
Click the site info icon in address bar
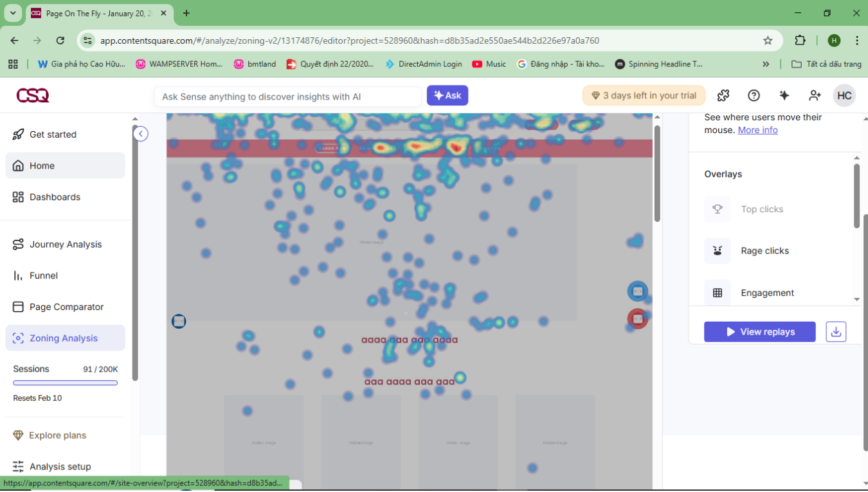point(88,41)
